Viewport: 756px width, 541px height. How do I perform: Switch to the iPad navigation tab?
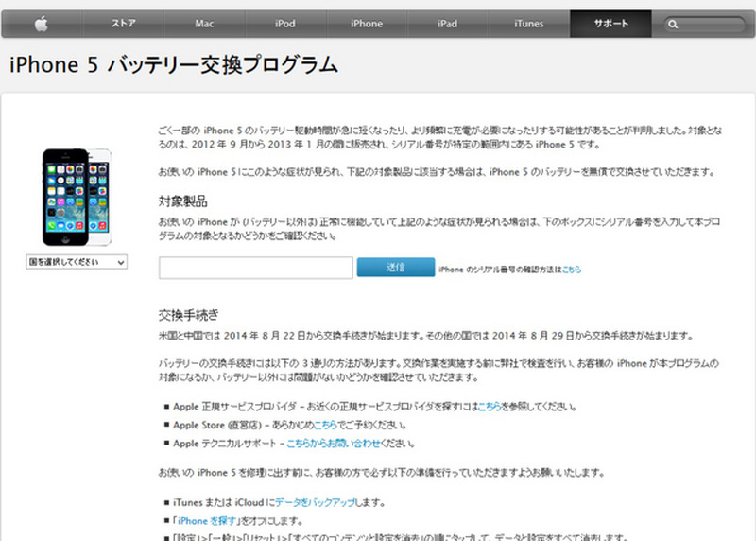pyautogui.click(x=448, y=23)
